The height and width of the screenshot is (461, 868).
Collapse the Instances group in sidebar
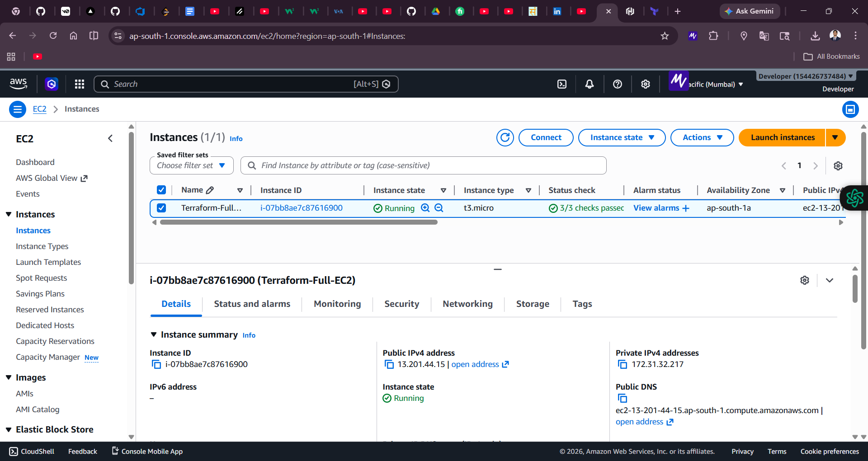click(9, 214)
